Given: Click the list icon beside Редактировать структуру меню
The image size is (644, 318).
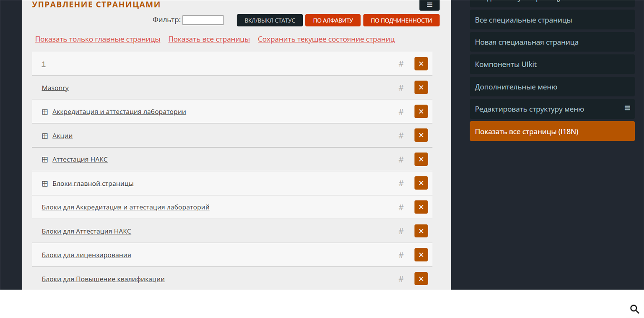Looking at the screenshot, I should point(627,108).
